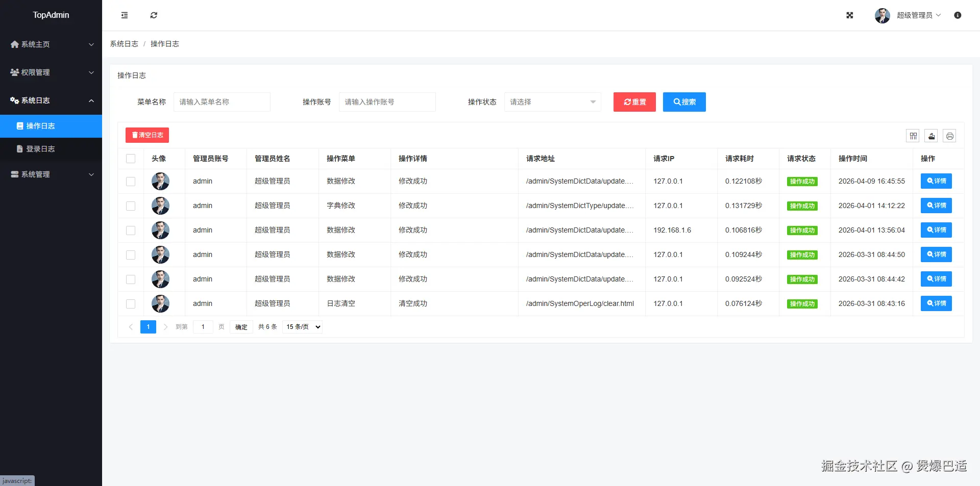
Task: Click the 清空日志 clear logs button
Action: 147,135
